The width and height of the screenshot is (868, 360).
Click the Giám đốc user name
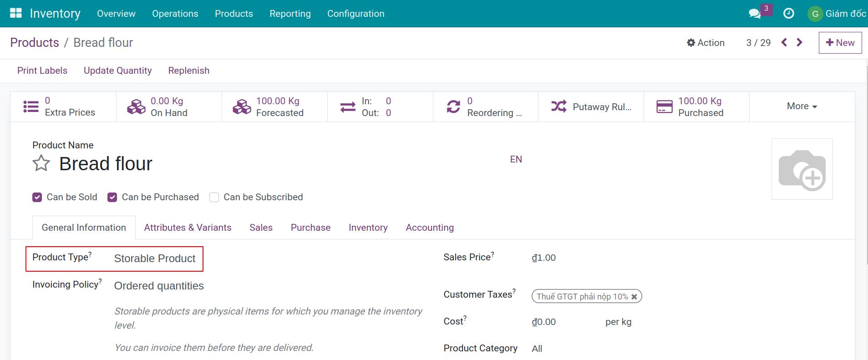point(846,14)
